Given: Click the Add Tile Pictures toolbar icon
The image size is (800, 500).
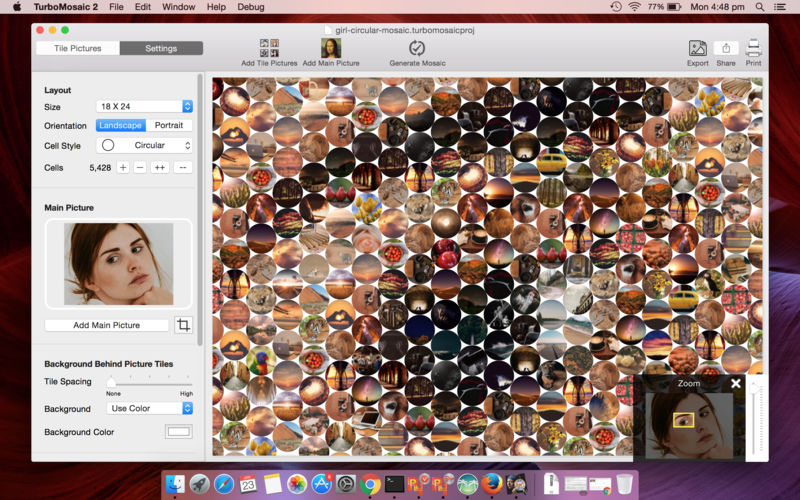Looking at the screenshot, I should 269,48.
